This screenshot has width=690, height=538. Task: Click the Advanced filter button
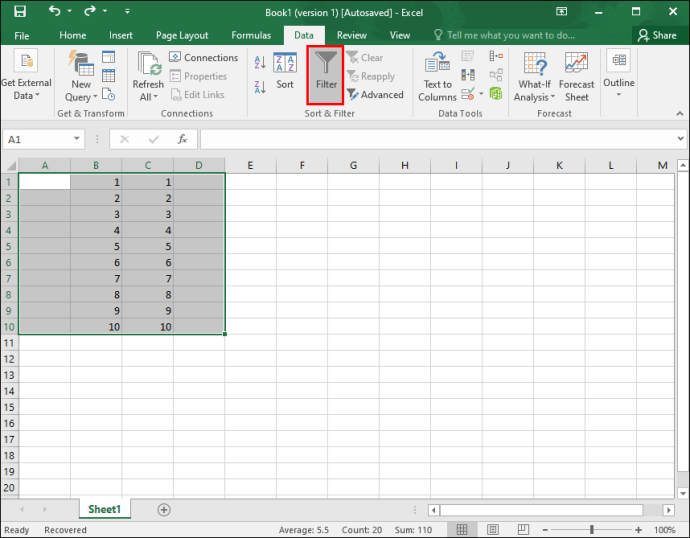point(375,95)
